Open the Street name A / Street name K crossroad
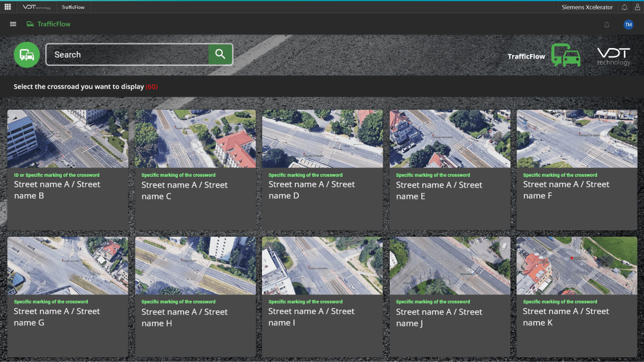The height and width of the screenshot is (362, 644). [577, 296]
